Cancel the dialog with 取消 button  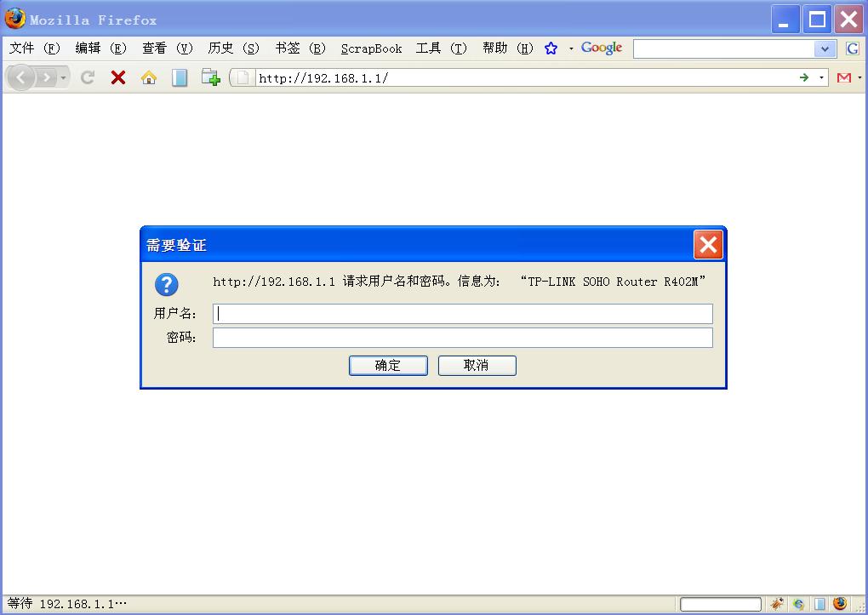477,366
